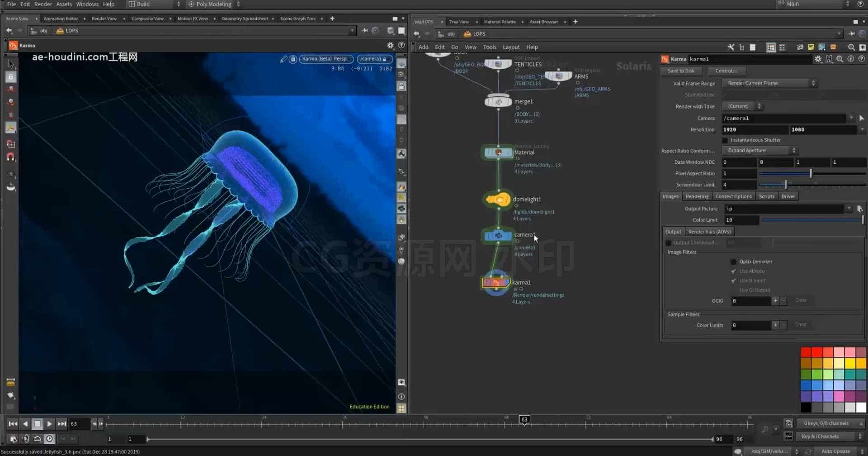Click the camera chooser arrow icon
868x456 pixels.
(862, 118)
